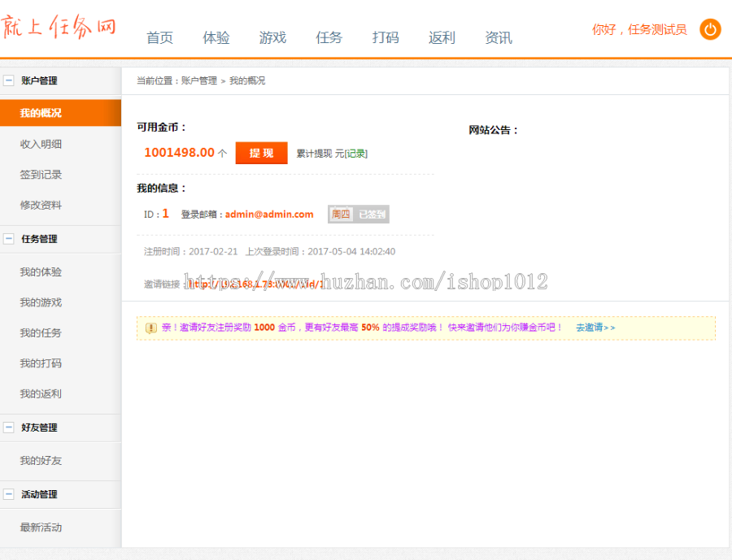Viewport: 732px width, 560px height.
Task: Collapse the 账户管理 section
Action: click(x=8, y=80)
